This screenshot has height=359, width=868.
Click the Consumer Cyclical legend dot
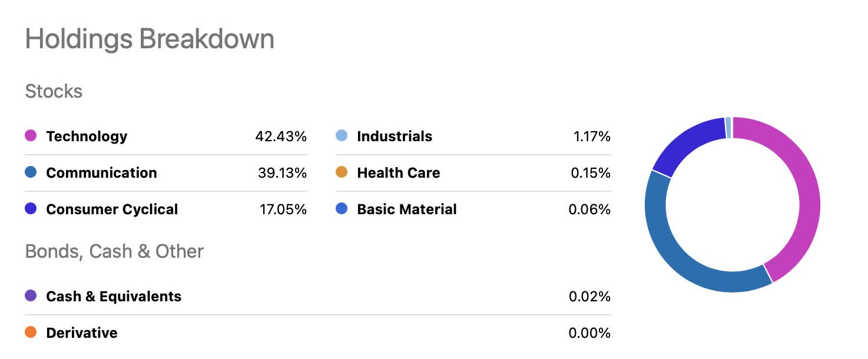pos(31,209)
